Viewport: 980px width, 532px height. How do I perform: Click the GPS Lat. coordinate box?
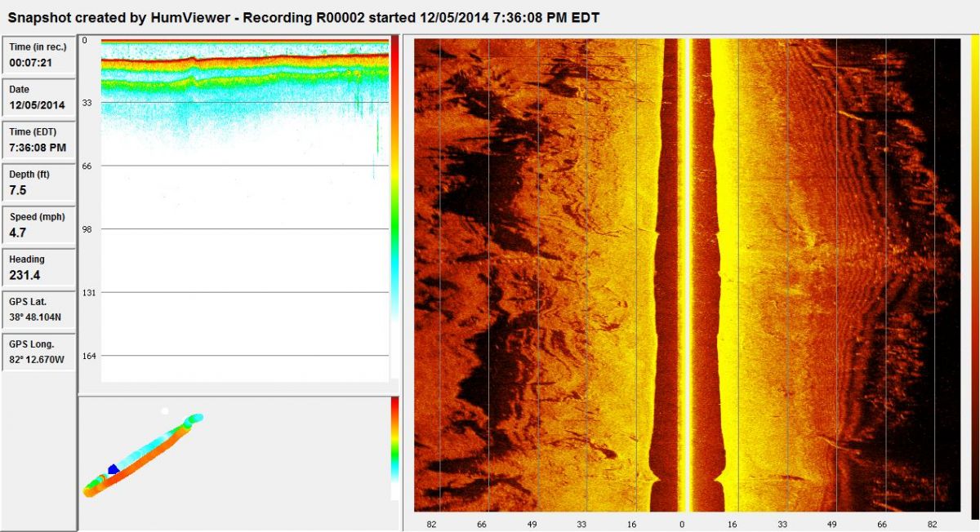click(x=38, y=309)
